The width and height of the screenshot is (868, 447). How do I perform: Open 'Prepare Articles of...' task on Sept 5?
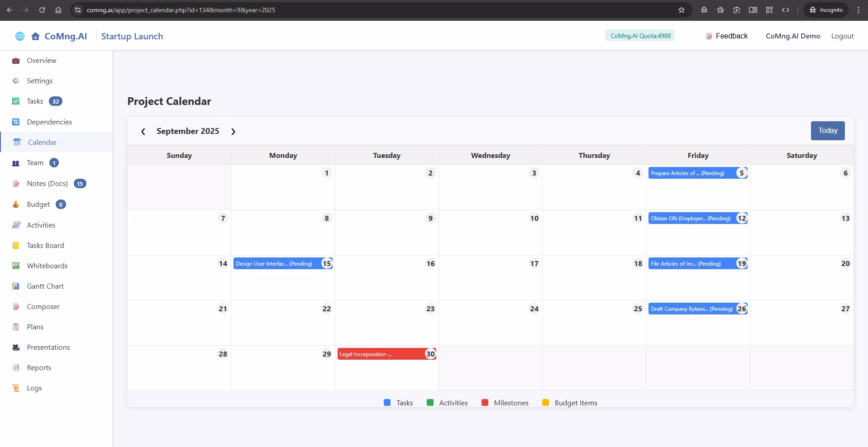point(697,173)
